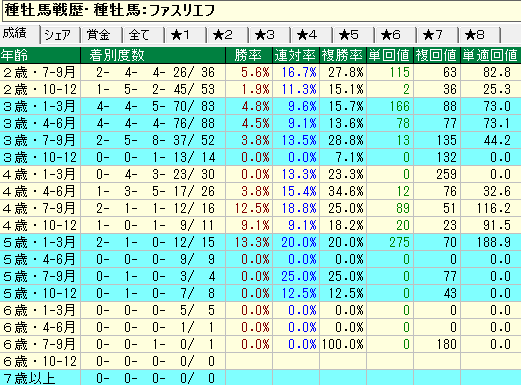Select the ★3 tab
The image size is (521, 385).
270,35
